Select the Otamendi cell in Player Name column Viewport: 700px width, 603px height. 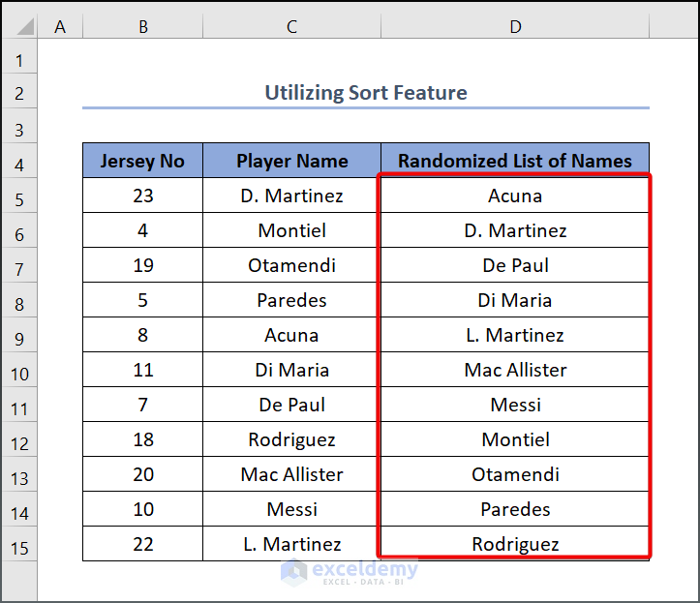point(291,265)
